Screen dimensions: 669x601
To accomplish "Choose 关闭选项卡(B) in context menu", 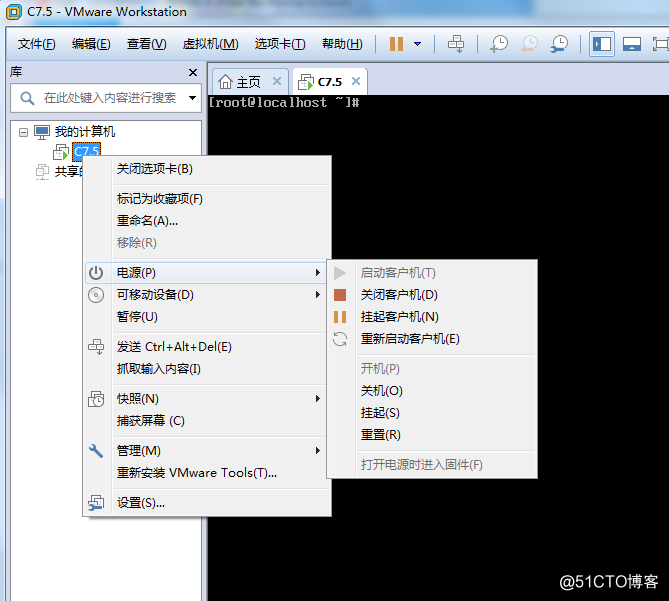I will coord(208,169).
